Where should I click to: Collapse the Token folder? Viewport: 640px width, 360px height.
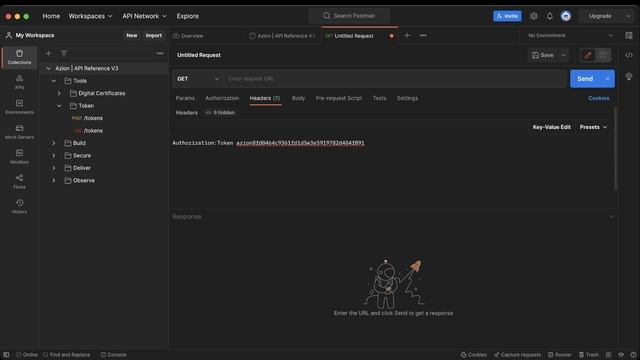point(59,106)
